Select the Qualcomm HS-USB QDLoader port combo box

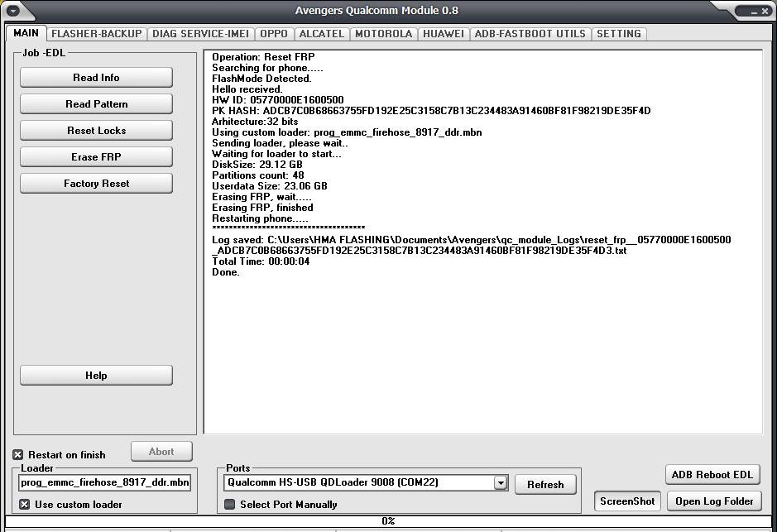tap(366, 483)
